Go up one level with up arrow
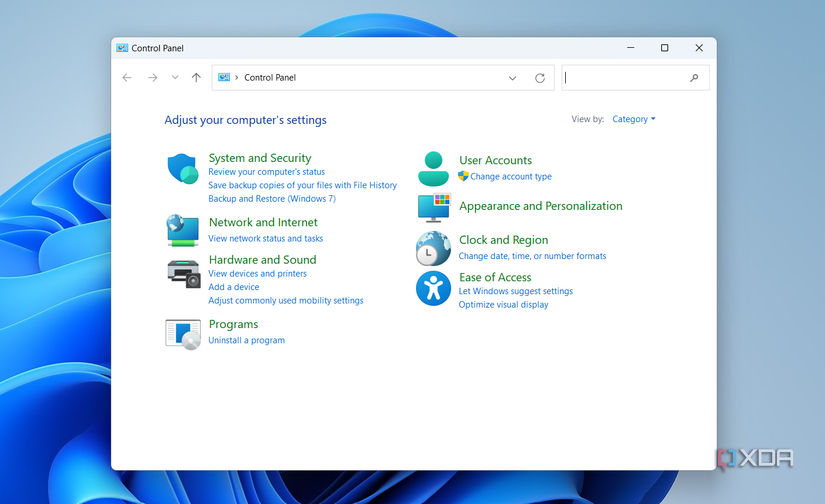Image resolution: width=825 pixels, height=504 pixels. pyautogui.click(x=196, y=78)
